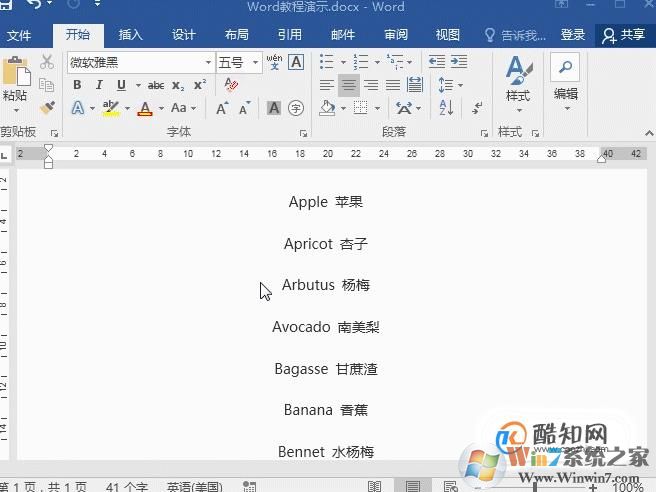656x492 pixels.
Task: Toggle character shading
Action: click(274, 108)
